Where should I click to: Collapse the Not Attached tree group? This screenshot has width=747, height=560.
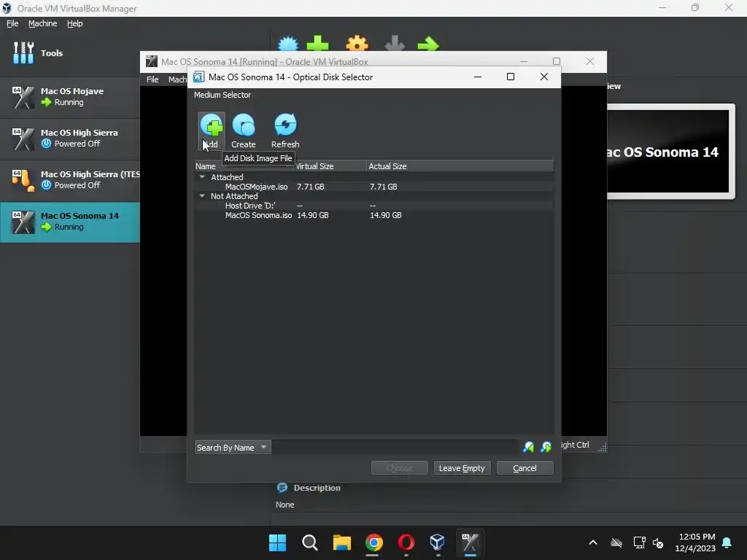pyautogui.click(x=202, y=195)
